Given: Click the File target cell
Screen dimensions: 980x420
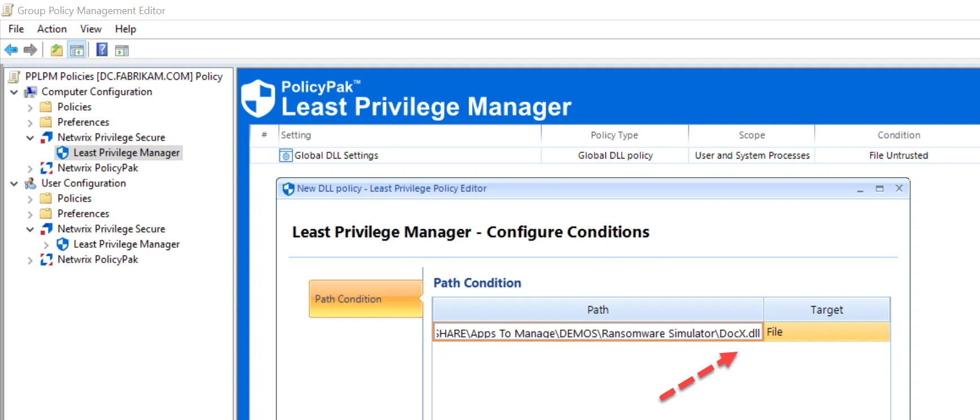Looking at the screenshot, I should coord(827,333).
